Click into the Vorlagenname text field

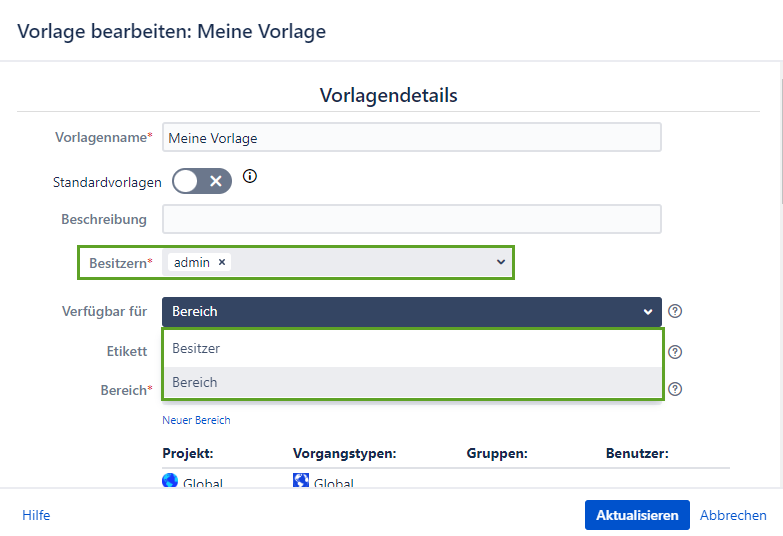(411, 138)
